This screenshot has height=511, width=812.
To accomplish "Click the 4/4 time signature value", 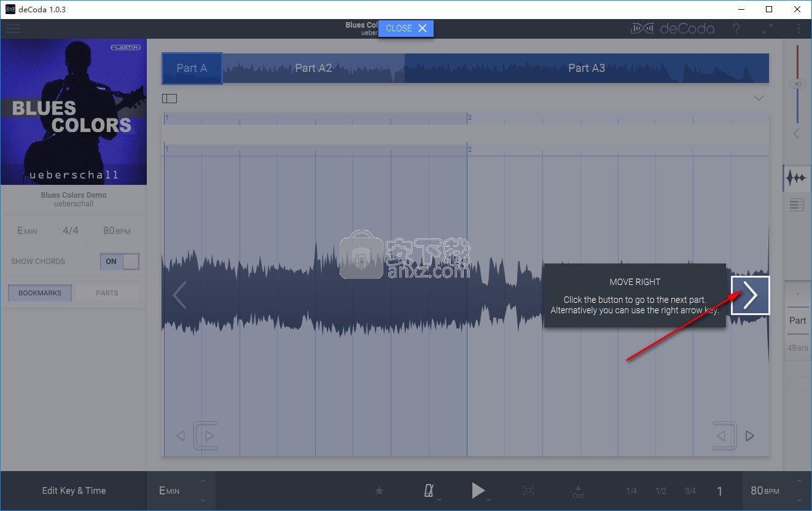I will (71, 231).
